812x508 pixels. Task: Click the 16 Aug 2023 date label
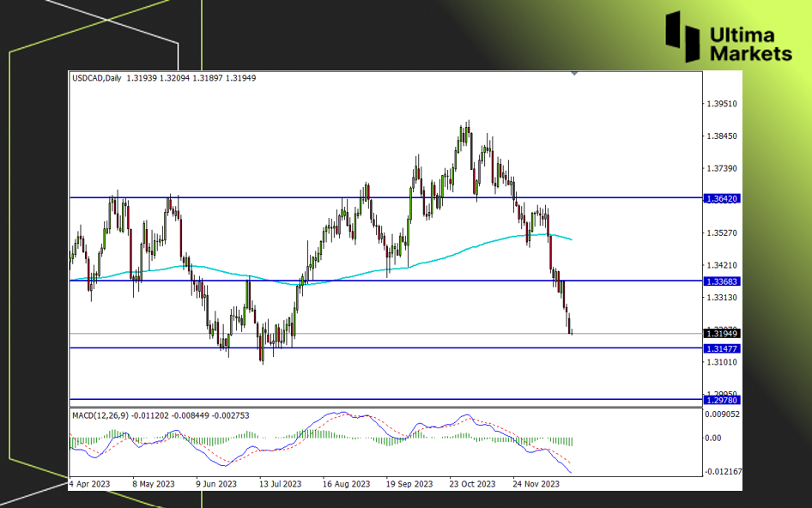[x=346, y=484]
